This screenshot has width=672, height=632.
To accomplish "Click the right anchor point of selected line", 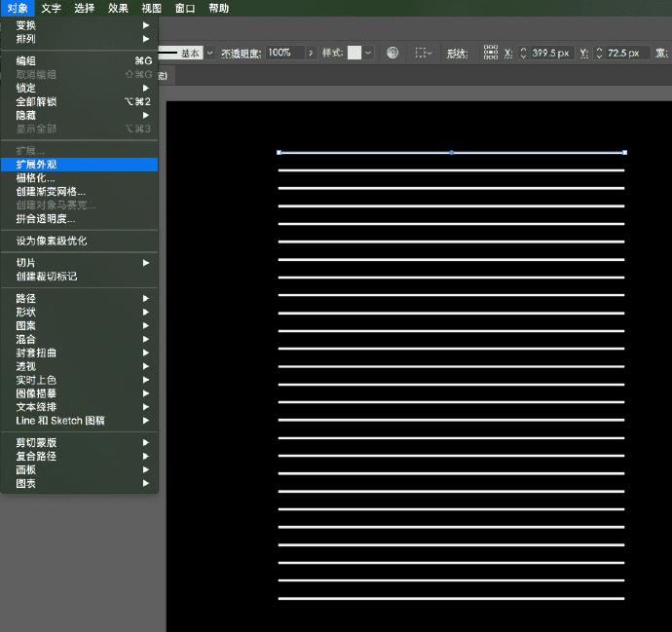I will 624,152.
